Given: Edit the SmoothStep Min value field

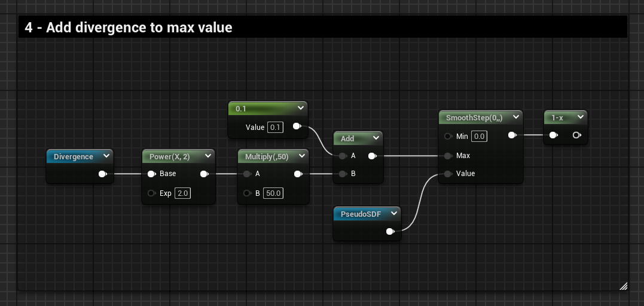Looking at the screenshot, I should 478,137.
